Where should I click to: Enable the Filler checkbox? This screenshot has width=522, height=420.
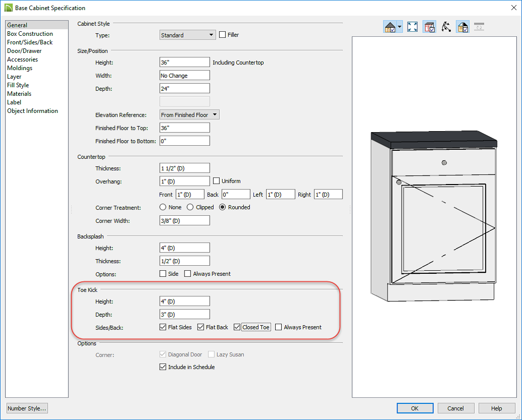tap(223, 35)
